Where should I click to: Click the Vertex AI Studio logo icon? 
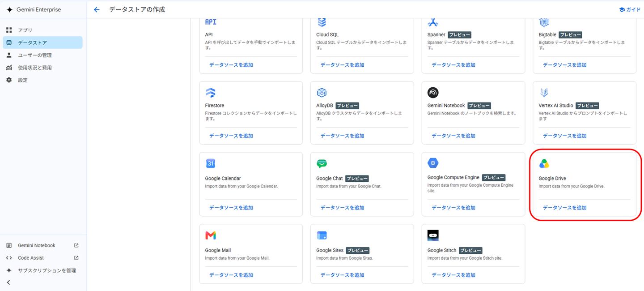[x=544, y=93]
